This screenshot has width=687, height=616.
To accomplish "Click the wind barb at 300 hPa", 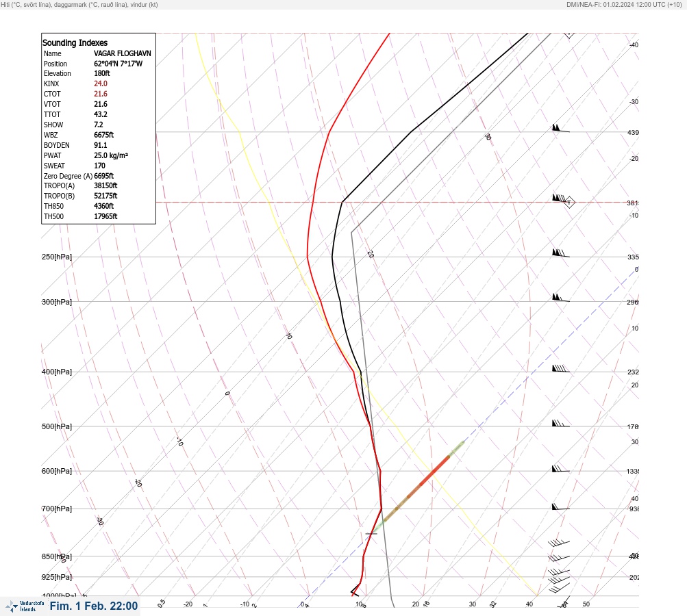I will point(560,298).
